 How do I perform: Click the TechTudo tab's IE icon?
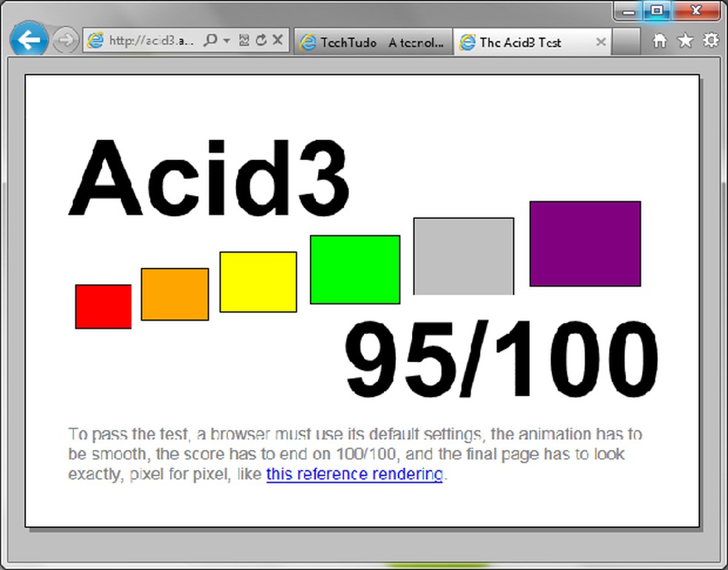[x=307, y=42]
